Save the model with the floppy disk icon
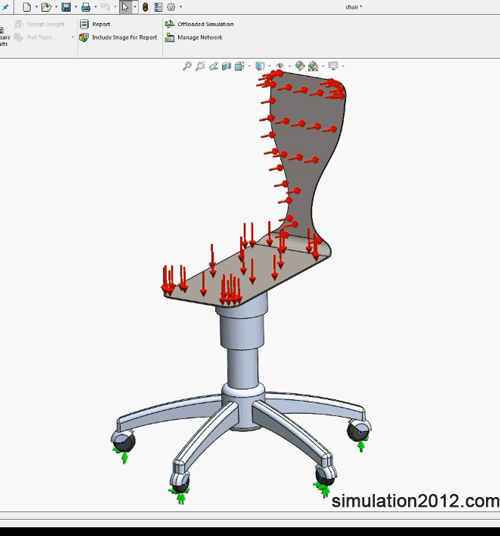This screenshot has height=536, width=500. [66, 7]
